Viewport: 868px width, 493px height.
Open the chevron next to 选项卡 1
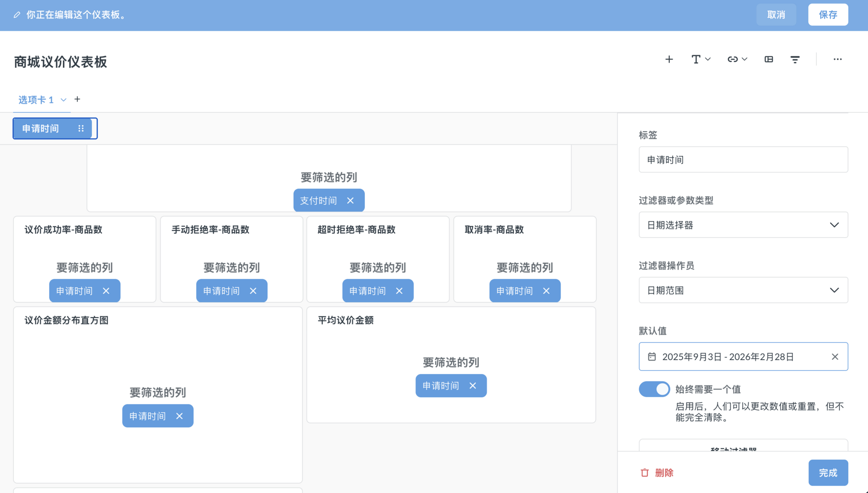(x=63, y=100)
